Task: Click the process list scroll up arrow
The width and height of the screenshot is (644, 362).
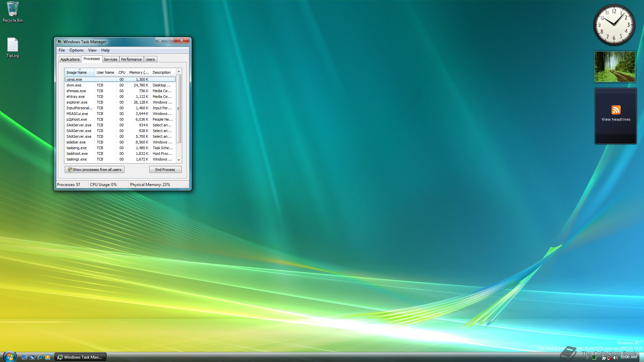Action: [179, 71]
